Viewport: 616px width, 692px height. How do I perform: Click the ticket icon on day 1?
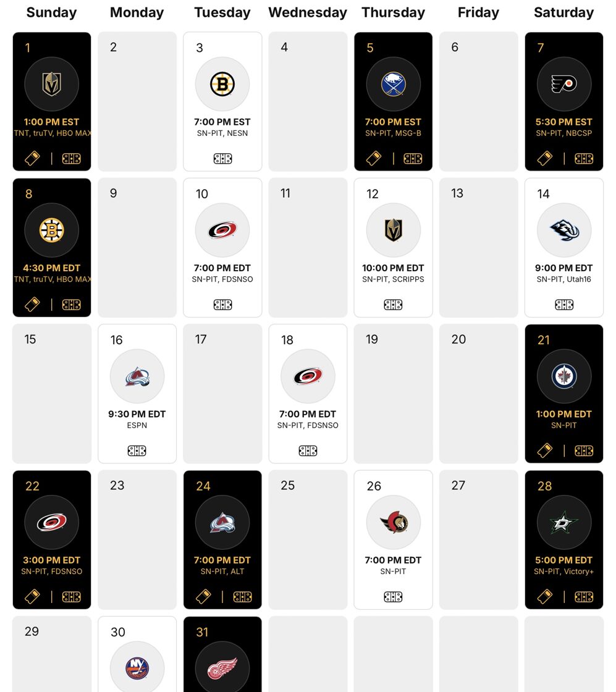click(x=33, y=159)
